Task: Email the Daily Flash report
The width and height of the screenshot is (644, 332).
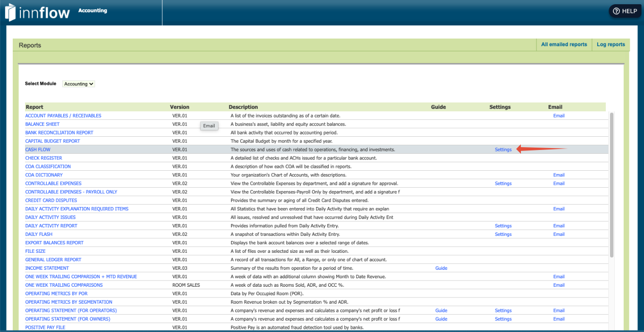Action: [559, 234]
